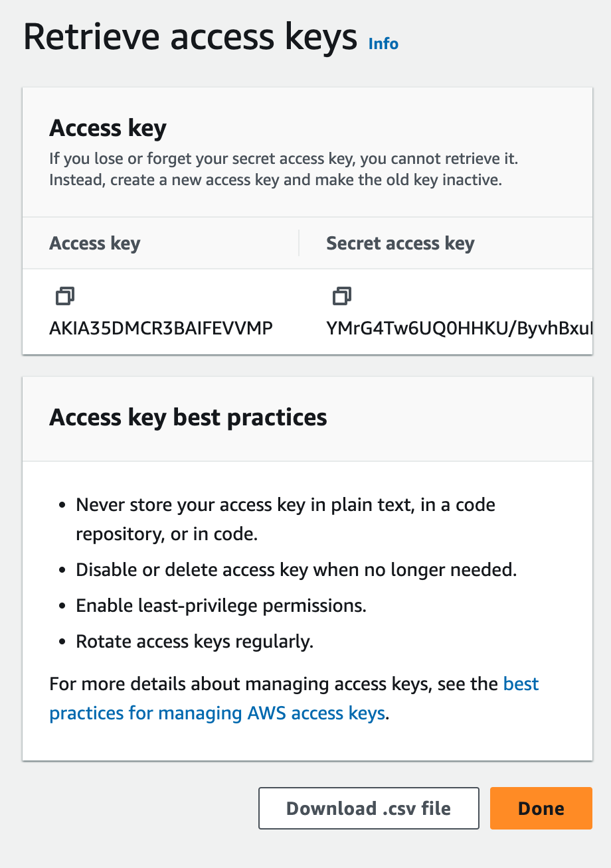Click Rotate access keys regularly bullet

(194, 642)
